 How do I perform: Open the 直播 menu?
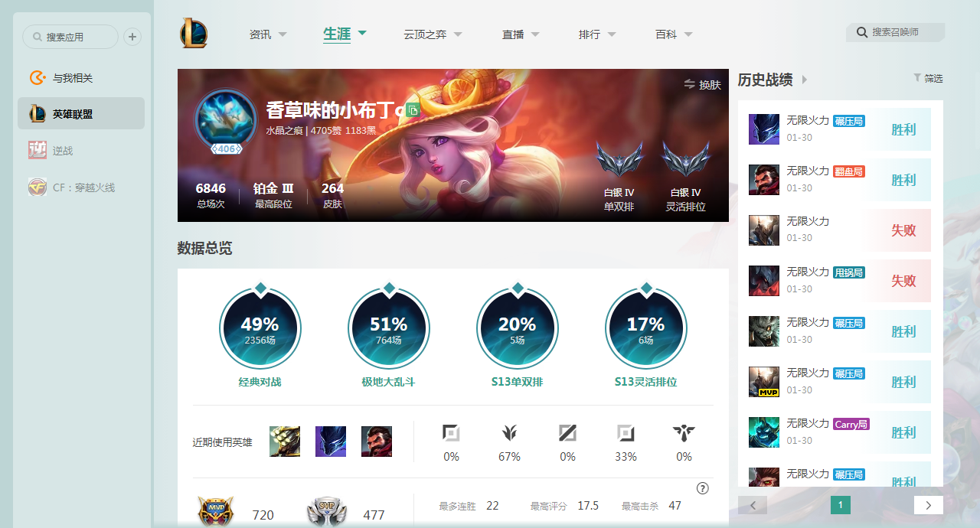tap(513, 34)
